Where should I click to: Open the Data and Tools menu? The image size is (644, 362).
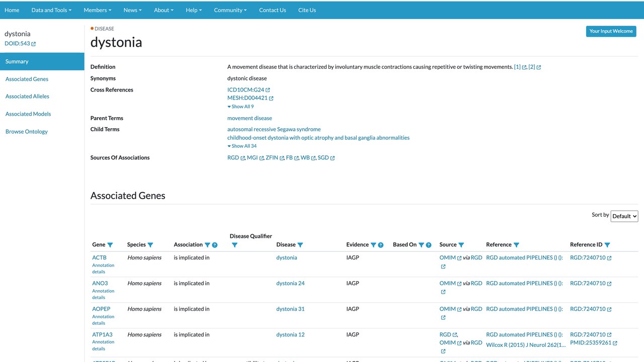[x=51, y=10]
